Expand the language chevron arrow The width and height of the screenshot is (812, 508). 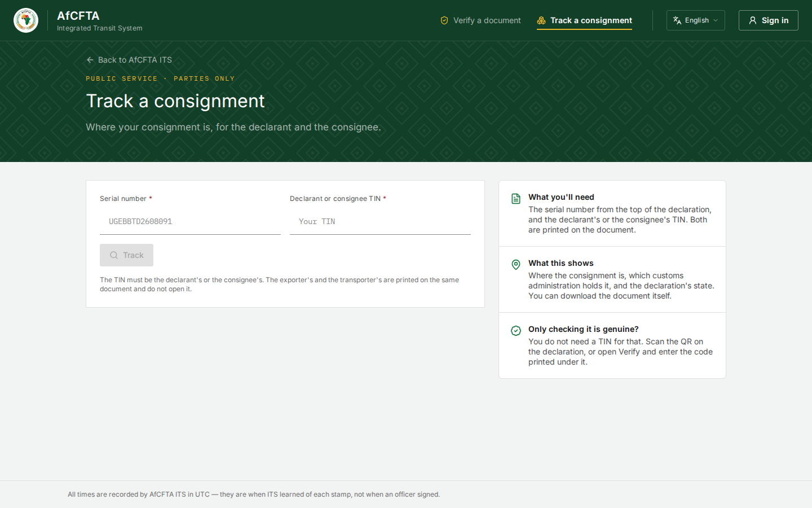716,20
